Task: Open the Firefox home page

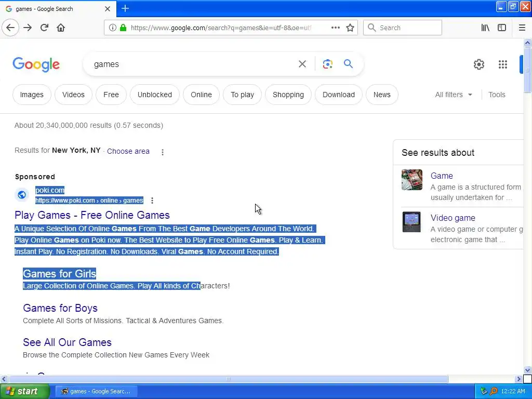Action: (61, 28)
